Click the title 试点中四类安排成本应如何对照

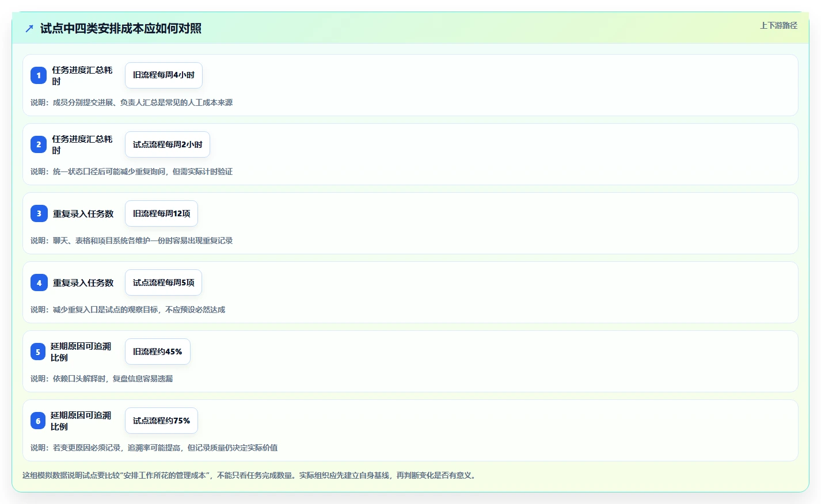121,28
